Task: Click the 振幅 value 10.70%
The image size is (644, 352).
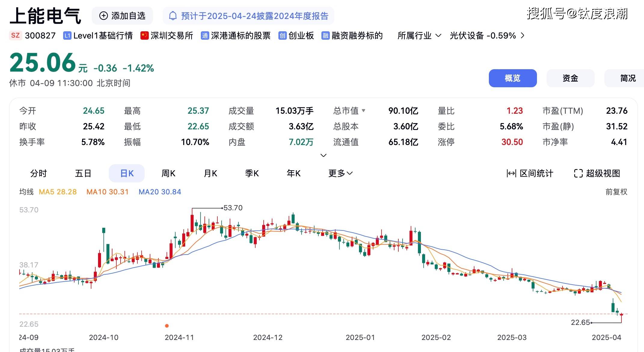Action: point(195,142)
